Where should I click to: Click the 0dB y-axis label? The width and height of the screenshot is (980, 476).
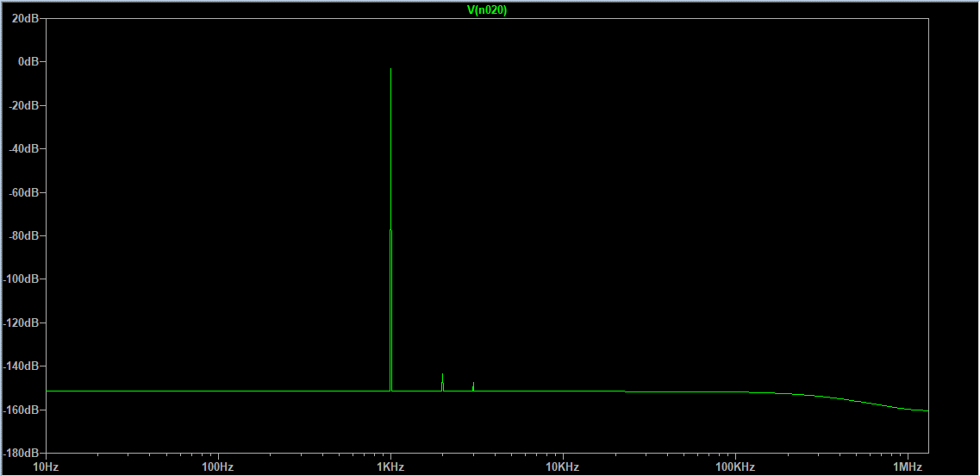click(x=28, y=61)
